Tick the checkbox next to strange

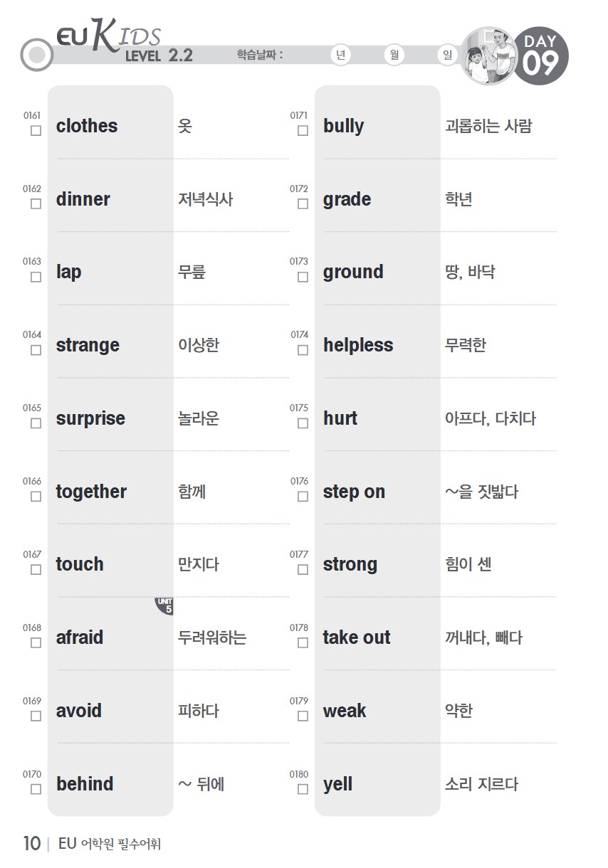(x=36, y=350)
